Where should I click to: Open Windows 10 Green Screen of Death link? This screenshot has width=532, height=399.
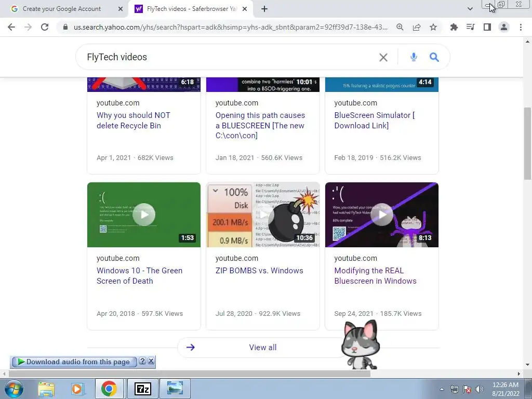point(139,276)
